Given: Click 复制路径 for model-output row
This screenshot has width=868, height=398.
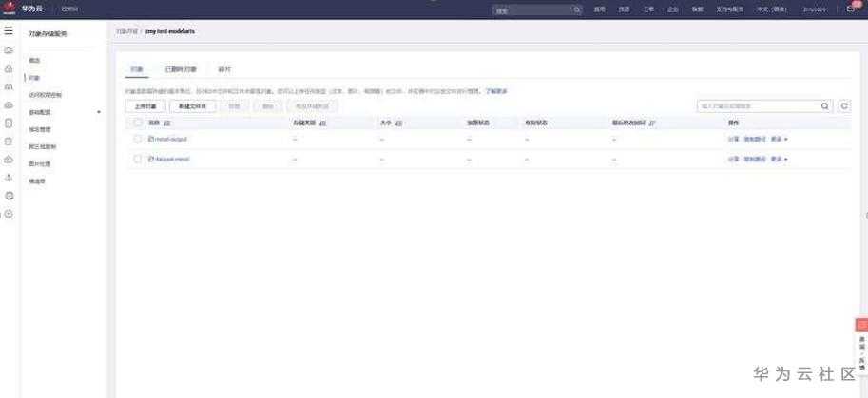Looking at the screenshot, I should [755, 140].
